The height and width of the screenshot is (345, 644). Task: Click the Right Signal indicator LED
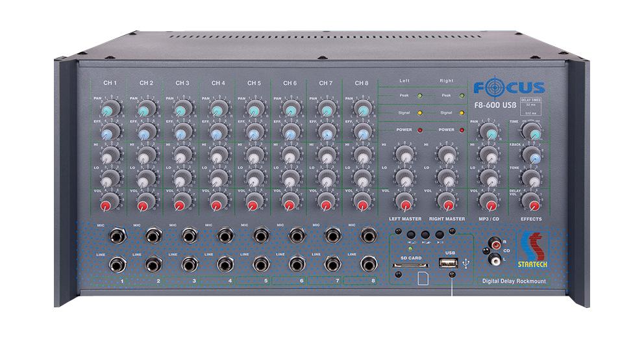(462, 113)
